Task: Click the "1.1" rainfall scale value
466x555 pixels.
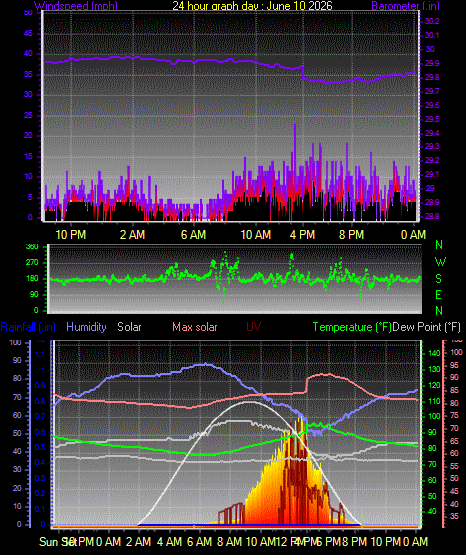Action: [x=41, y=354]
